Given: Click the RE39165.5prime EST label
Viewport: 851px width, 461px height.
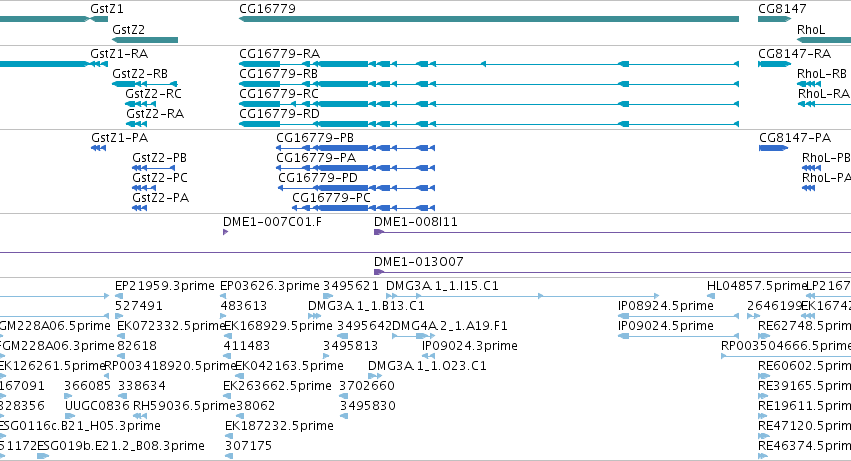Looking at the screenshot, I should 804,386.
